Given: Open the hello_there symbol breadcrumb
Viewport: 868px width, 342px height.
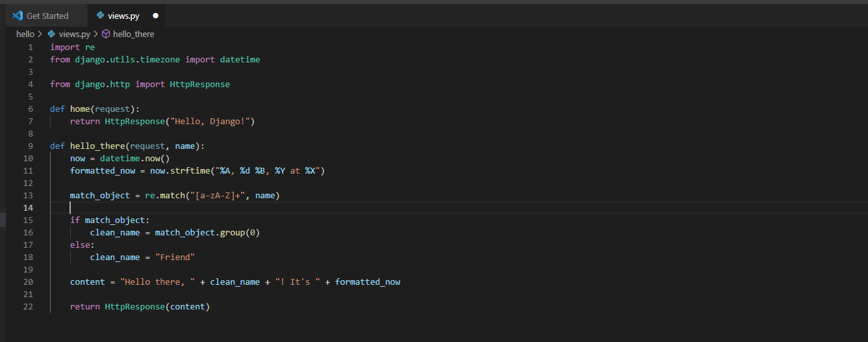Looking at the screenshot, I should click(133, 34).
